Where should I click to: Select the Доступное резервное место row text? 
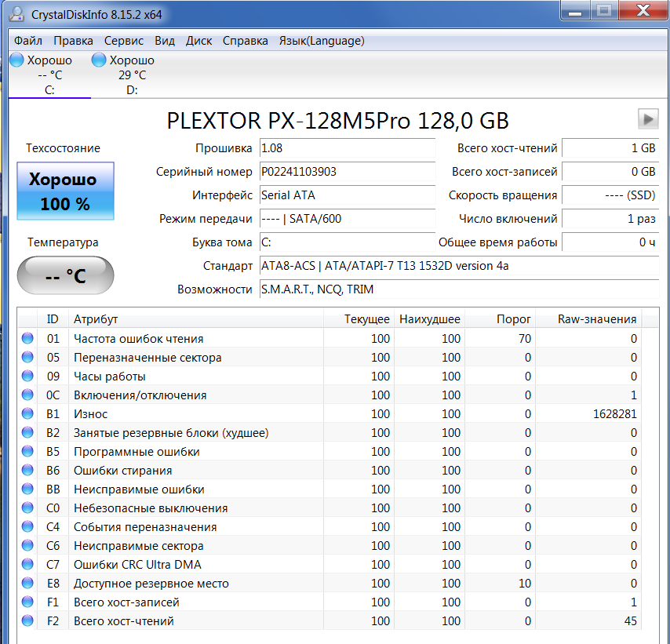click(x=151, y=583)
